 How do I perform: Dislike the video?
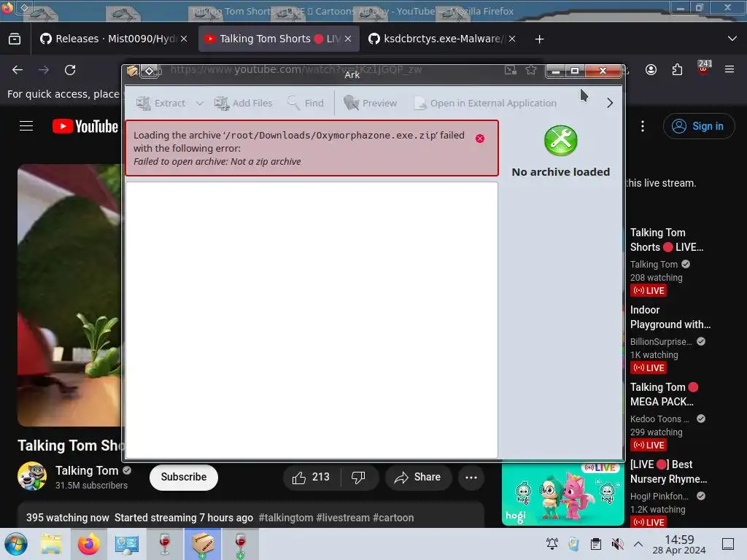point(358,477)
